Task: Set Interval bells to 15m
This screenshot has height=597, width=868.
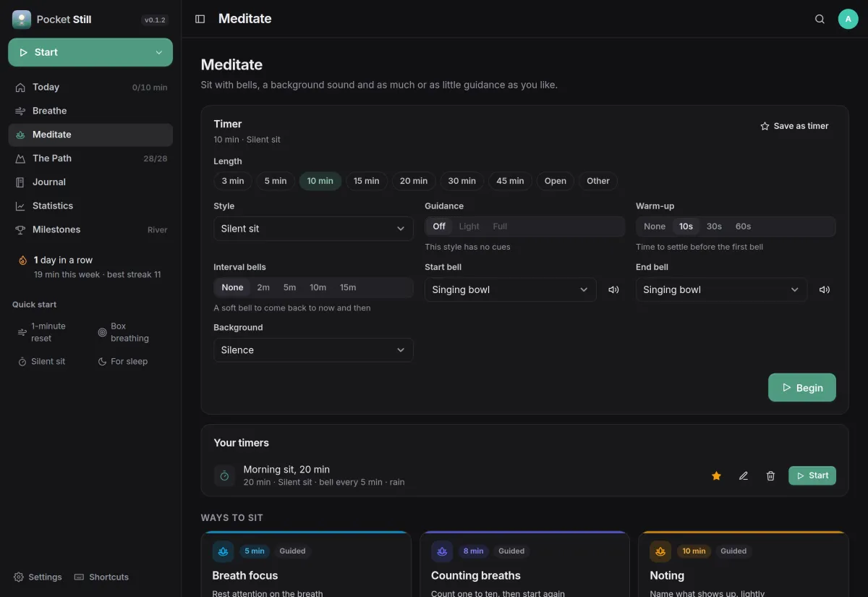Action: [348, 287]
